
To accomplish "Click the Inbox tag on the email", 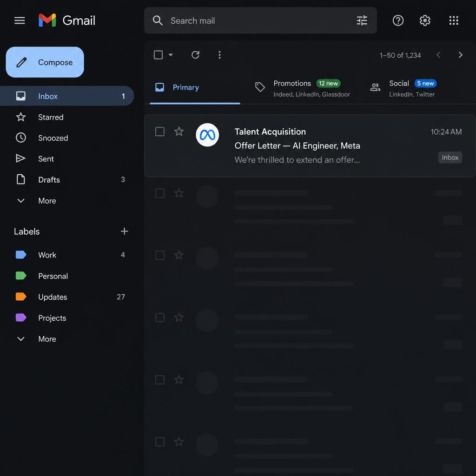I will 450,157.
